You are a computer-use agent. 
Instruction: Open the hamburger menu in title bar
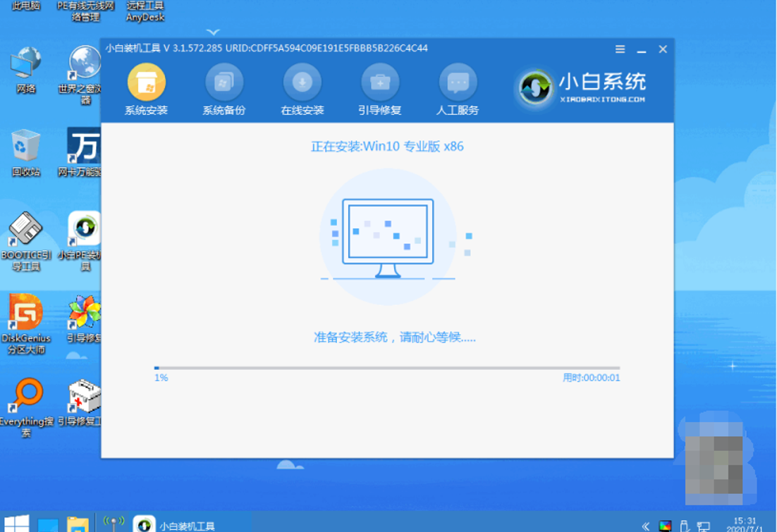[620, 49]
